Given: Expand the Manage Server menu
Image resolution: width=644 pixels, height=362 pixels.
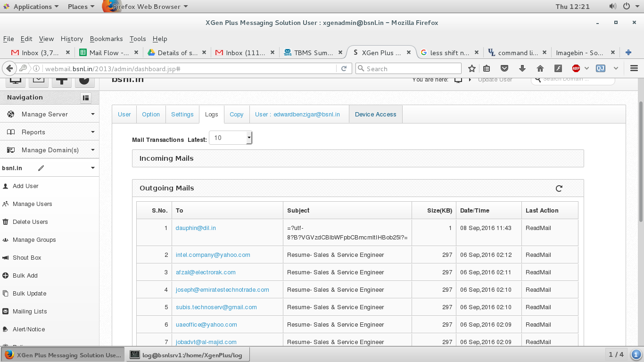Looking at the screenshot, I should pos(50,114).
